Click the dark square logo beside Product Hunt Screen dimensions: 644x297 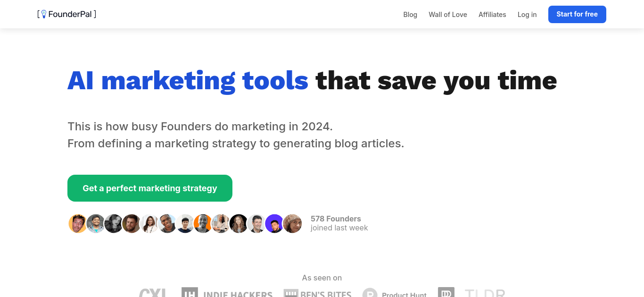coord(446,292)
